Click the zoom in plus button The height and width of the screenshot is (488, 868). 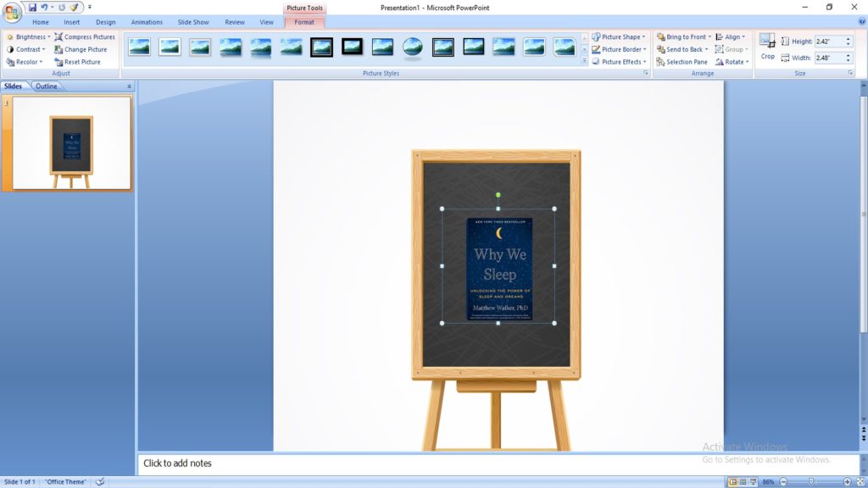pyautogui.click(x=847, y=482)
